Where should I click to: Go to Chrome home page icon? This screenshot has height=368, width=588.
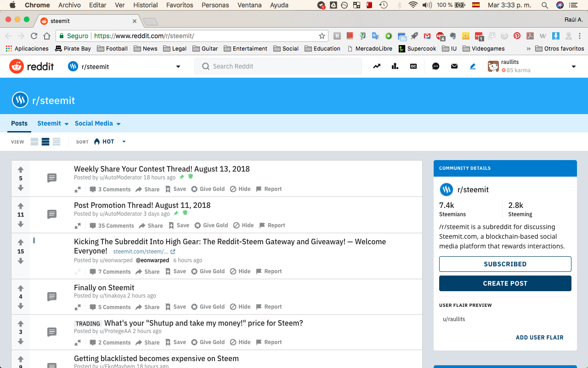tap(47, 36)
